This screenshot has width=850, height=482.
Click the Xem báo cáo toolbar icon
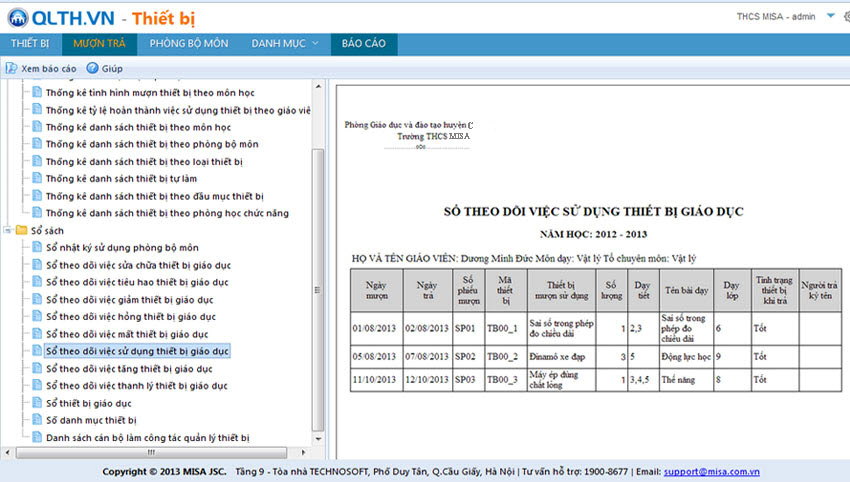[11, 68]
